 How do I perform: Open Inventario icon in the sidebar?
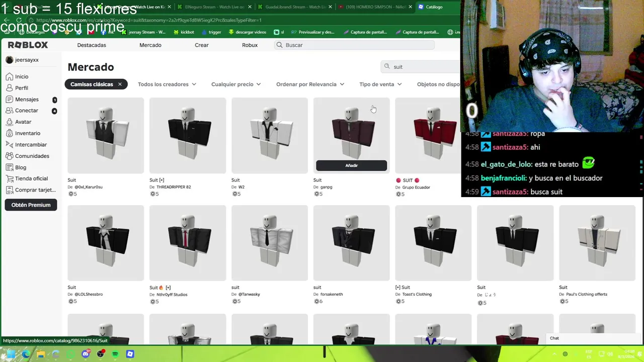tap(9, 133)
